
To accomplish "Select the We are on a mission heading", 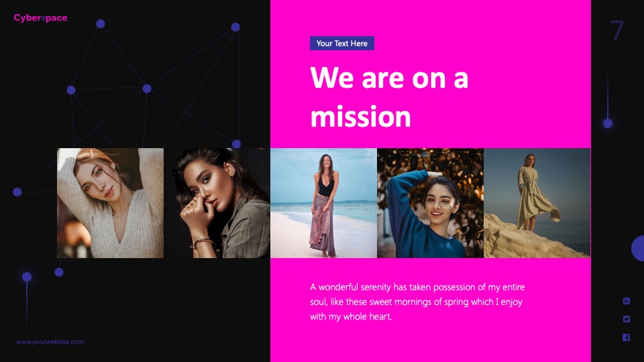I will [x=389, y=97].
